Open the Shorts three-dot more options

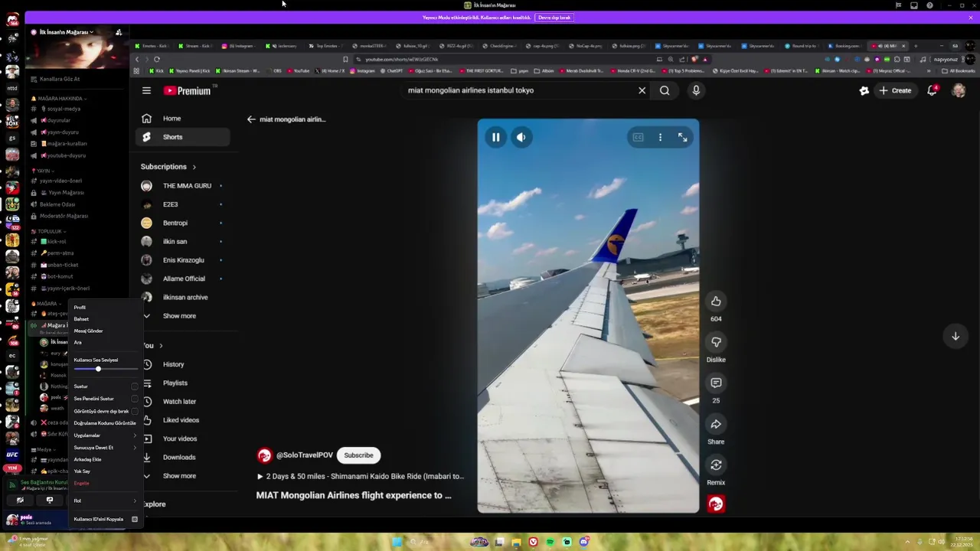point(660,138)
